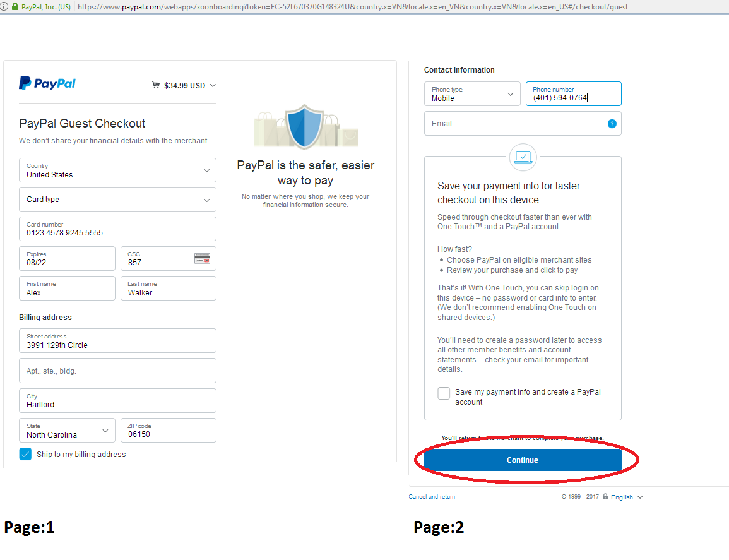Image resolution: width=729 pixels, height=560 pixels.
Task: Click the Continue button
Action: (x=523, y=460)
